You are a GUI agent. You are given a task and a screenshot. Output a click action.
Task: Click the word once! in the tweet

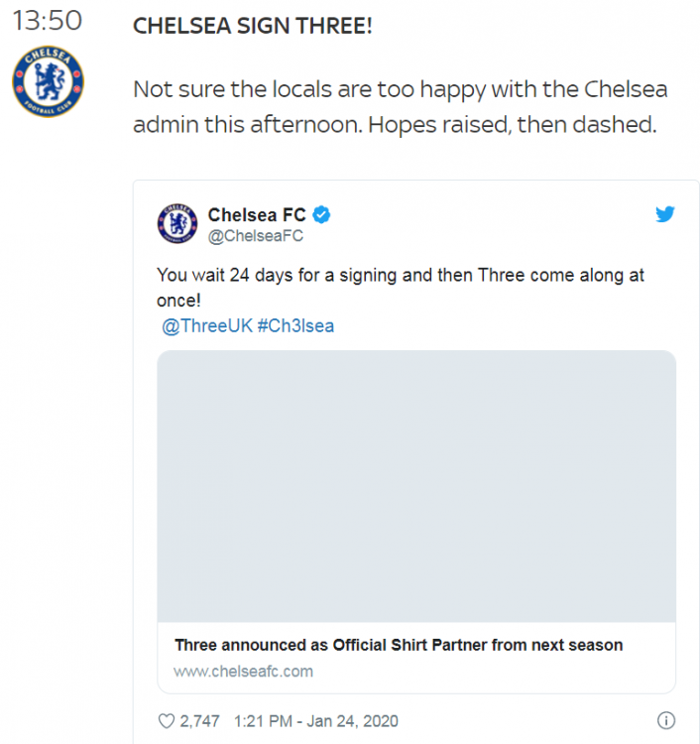(x=178, y=301)
